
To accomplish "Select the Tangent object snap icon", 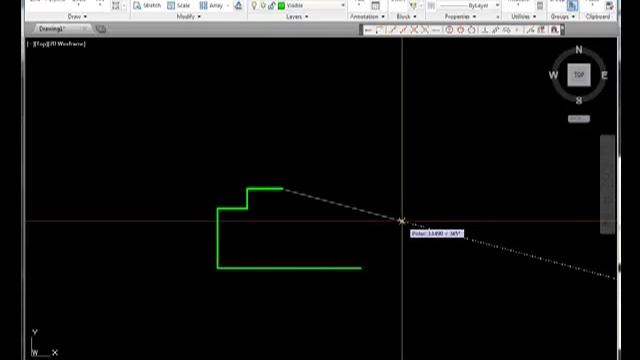I will (x=472, y=30).
